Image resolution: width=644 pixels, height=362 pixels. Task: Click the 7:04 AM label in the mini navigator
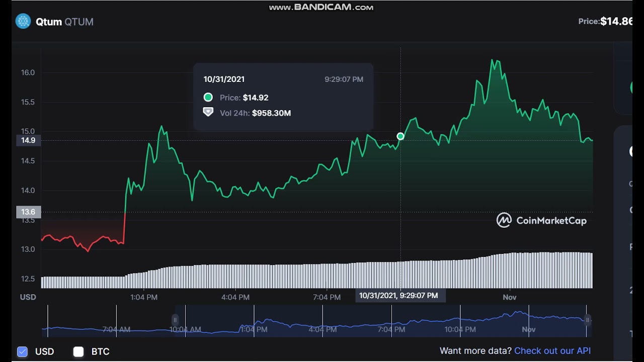point(116,329)
